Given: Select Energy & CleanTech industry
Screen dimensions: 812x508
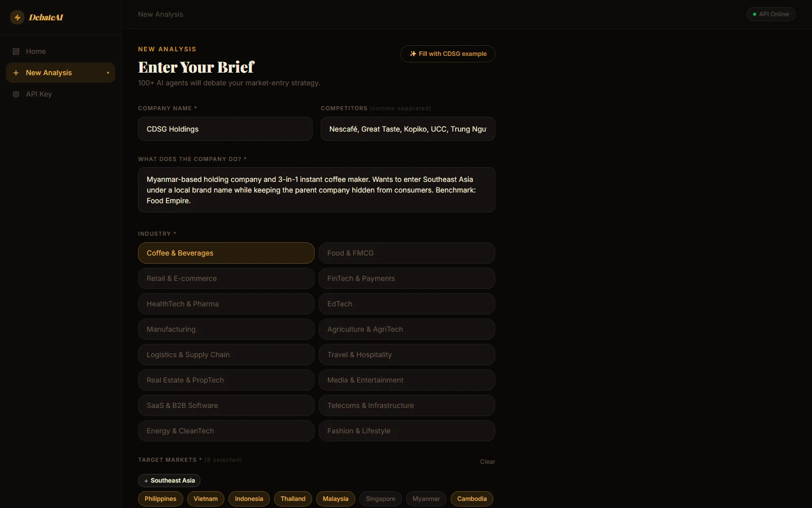Looking at the screenshot, I should (226, 431).
